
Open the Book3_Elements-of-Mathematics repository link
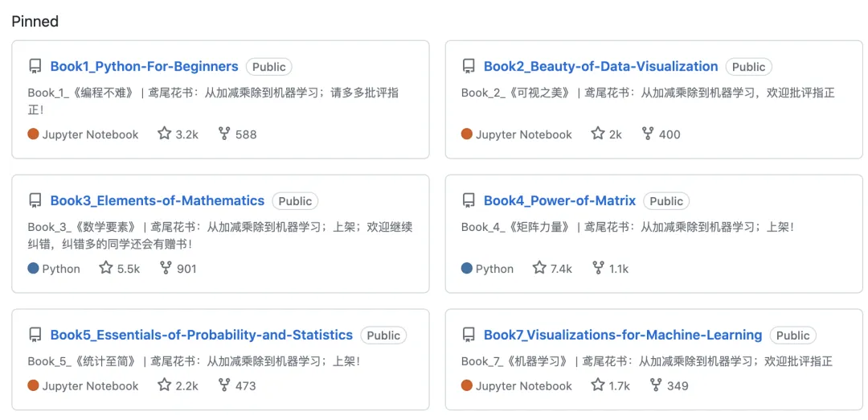tap(157, 201)
